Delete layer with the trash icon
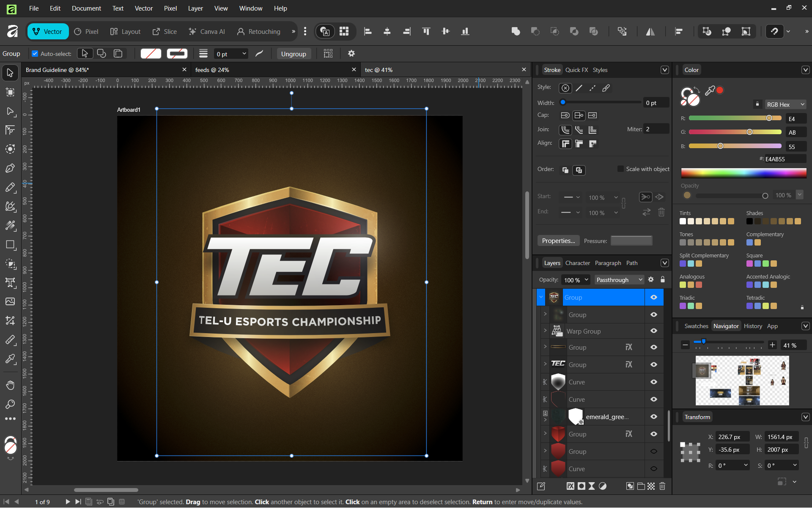 pos(662,486)
